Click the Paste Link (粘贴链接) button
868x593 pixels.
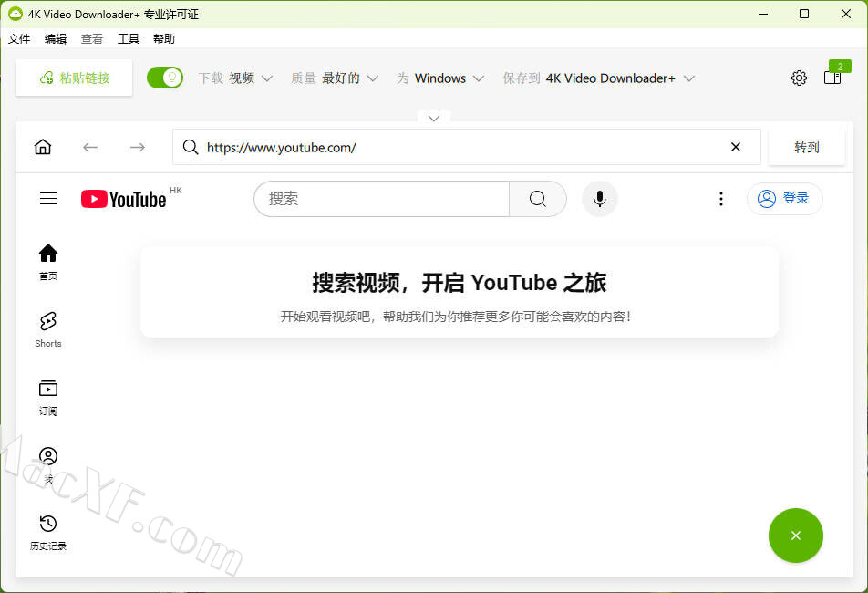[74, 78]
